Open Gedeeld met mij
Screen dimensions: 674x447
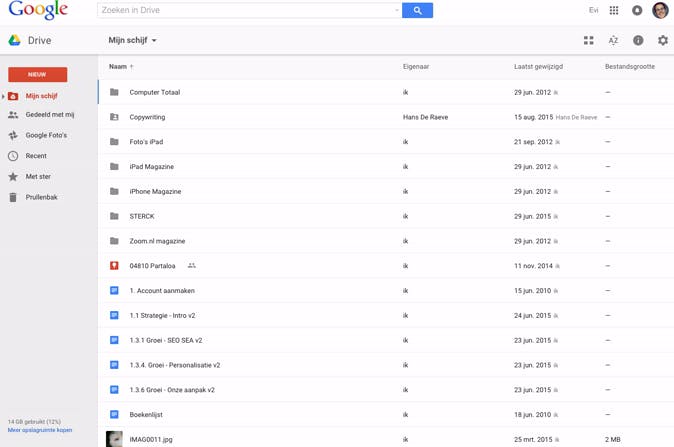(x=50, y=115)
